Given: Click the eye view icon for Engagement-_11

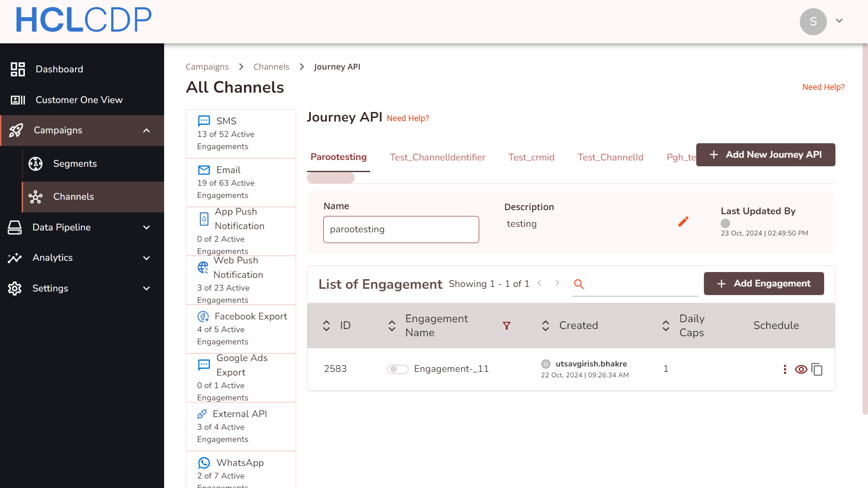Looking at the screenshot, I should point(801,370).
